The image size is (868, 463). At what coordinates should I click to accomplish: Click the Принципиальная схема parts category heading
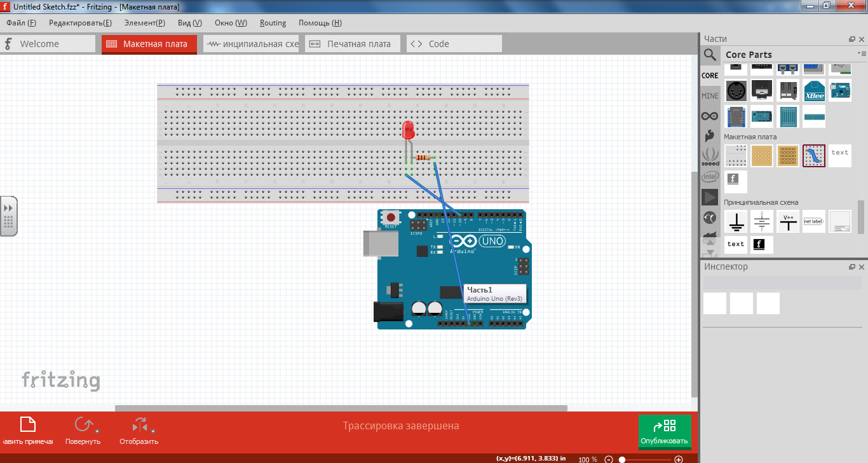tap(761, 202)
